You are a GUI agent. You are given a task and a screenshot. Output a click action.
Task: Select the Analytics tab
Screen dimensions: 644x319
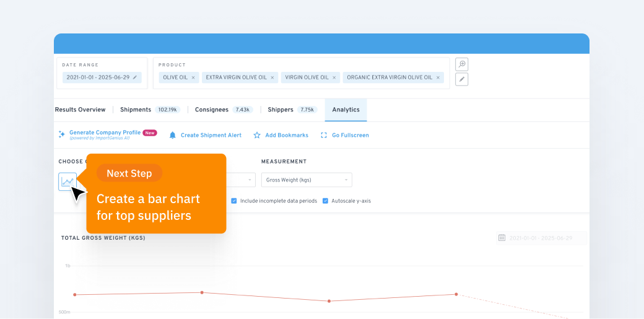(x=346, y=110)
